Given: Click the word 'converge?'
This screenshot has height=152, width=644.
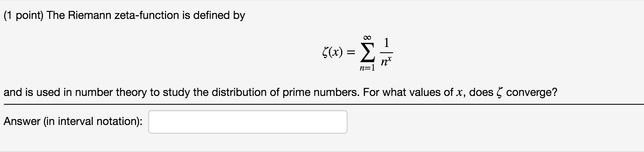Looking at the screenshot, I should [532, 93].
